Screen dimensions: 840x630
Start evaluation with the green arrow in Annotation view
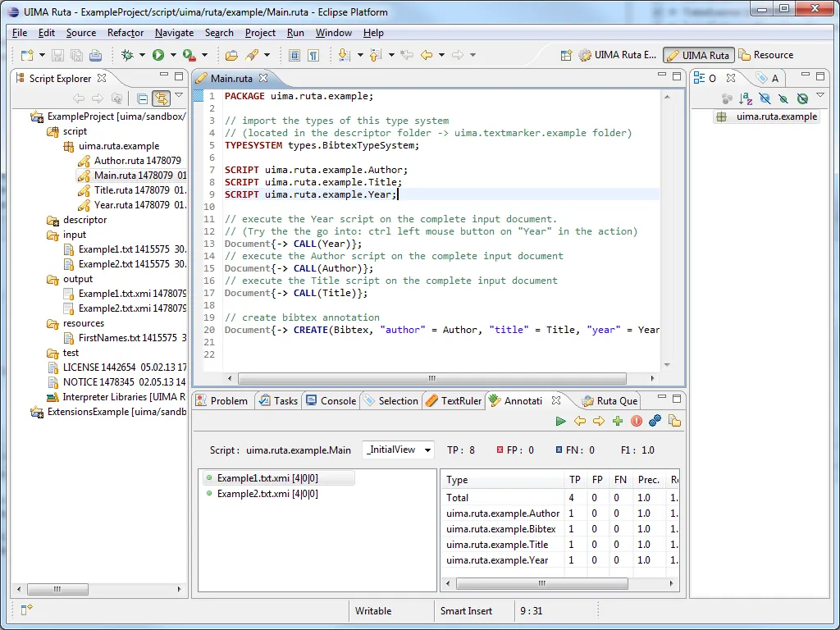coord(561,421)
